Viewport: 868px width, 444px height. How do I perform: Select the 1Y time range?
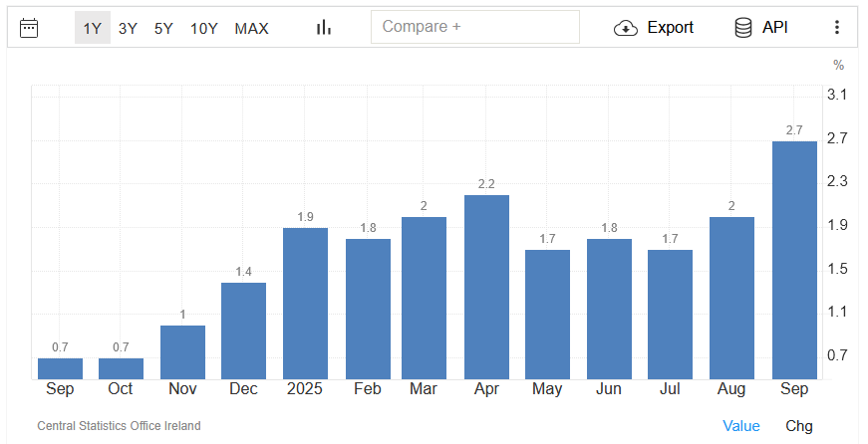coord(92,28)
